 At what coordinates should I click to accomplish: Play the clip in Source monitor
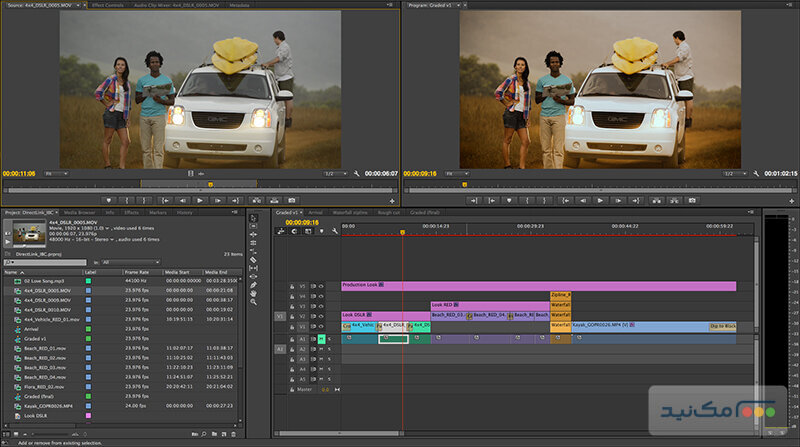point(200,201)
